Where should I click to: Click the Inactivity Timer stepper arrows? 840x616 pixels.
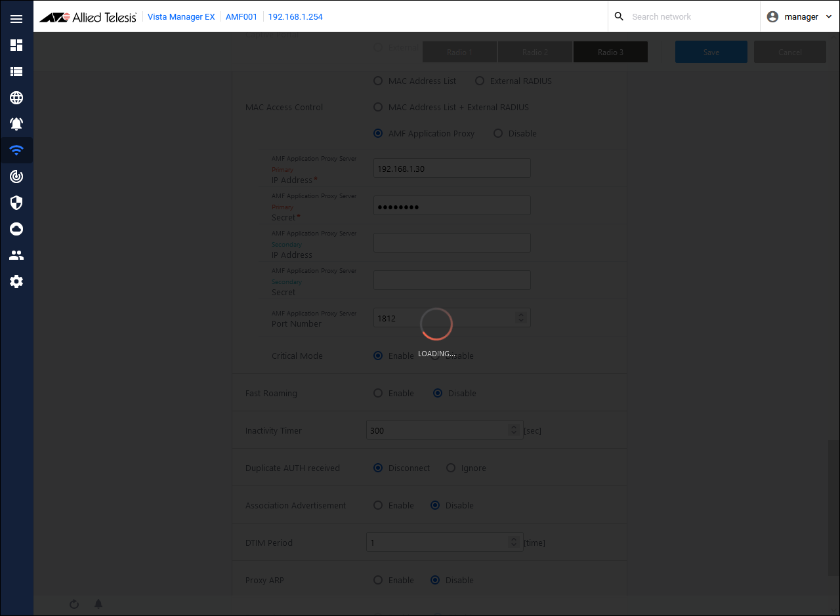[x=514, y=430]
